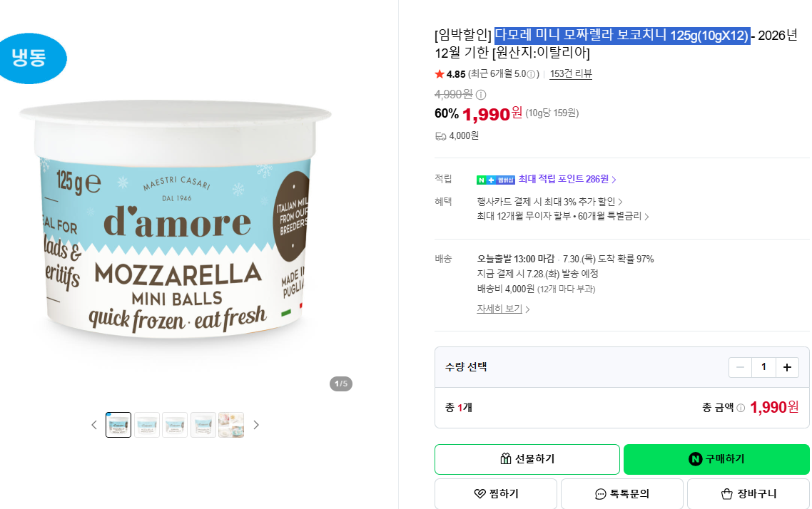This screenshot has height=509, width=812.
Task: Decrease quantity with minus stepper
Action: point(740,367)
